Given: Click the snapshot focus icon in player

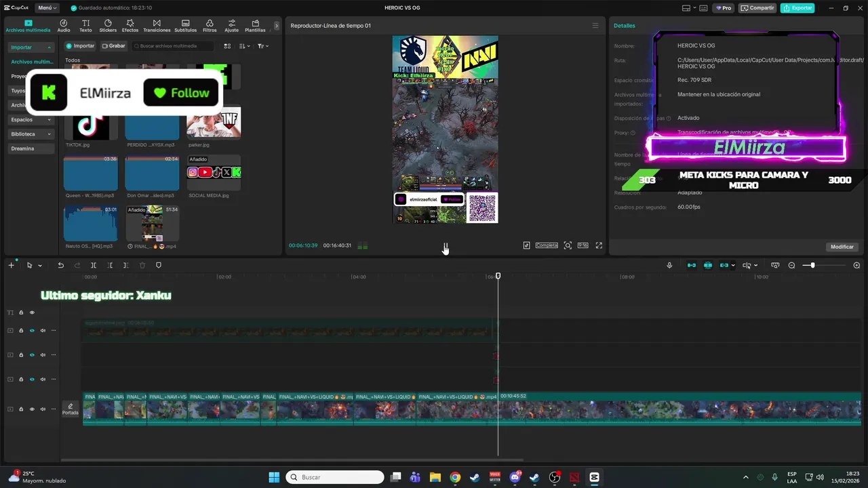Looking at the screenshot, I should click(568, 245).
